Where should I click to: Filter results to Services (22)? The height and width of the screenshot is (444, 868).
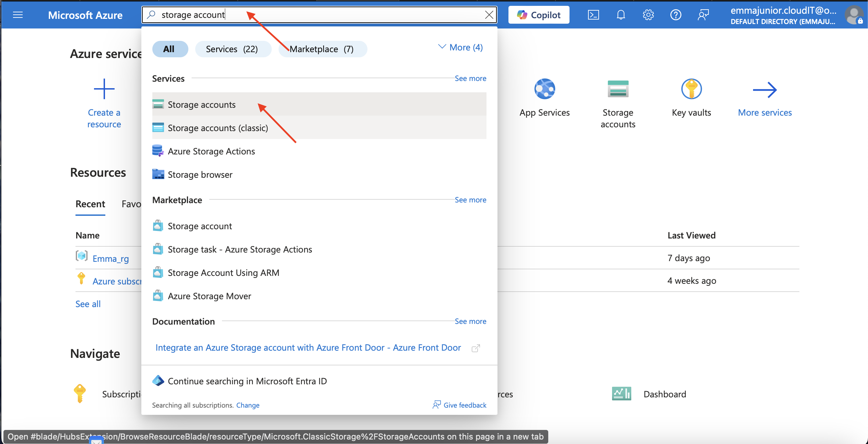tap(233, 49)
